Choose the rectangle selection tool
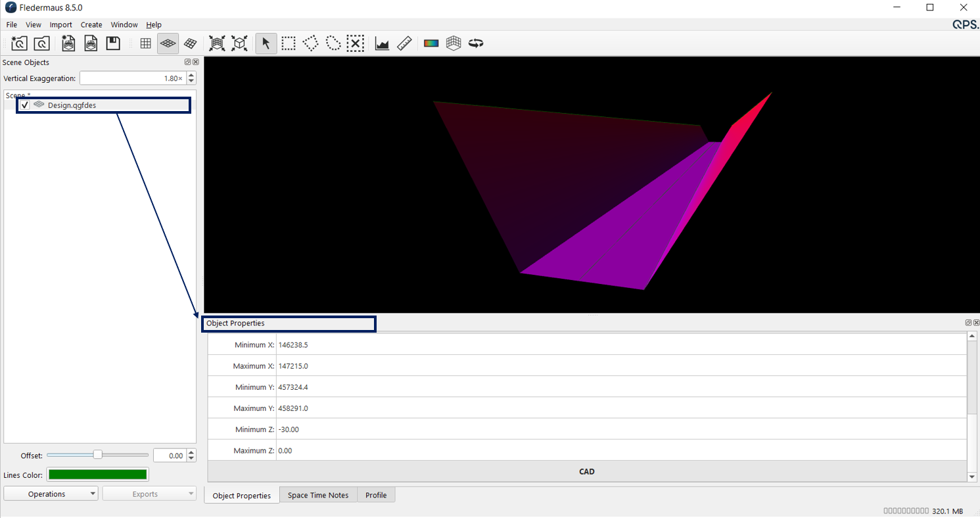 288,43
